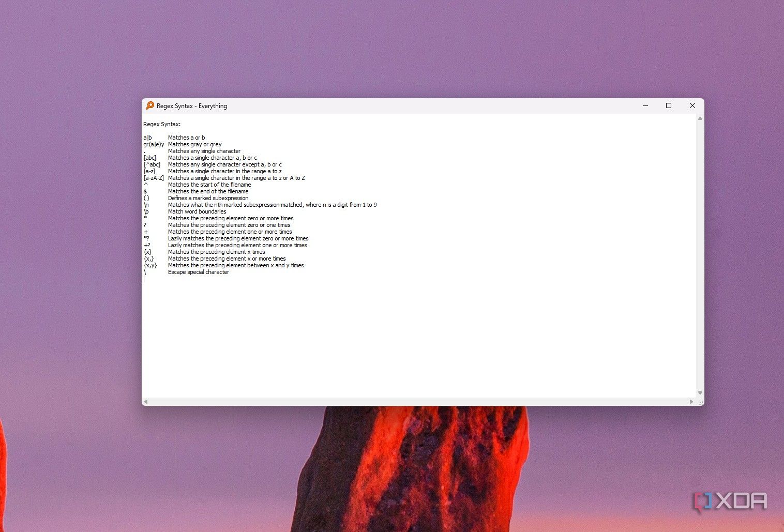This screenshot has height=532, width=784.
Task: Click the 'Regex Syntax:' heading text
Action: tap(162, 124)
